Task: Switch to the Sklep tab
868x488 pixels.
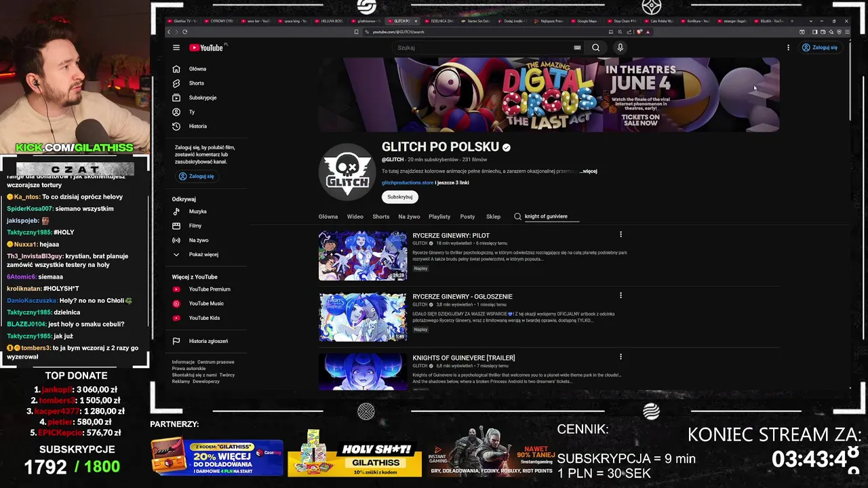Action: tap(493, 216)
